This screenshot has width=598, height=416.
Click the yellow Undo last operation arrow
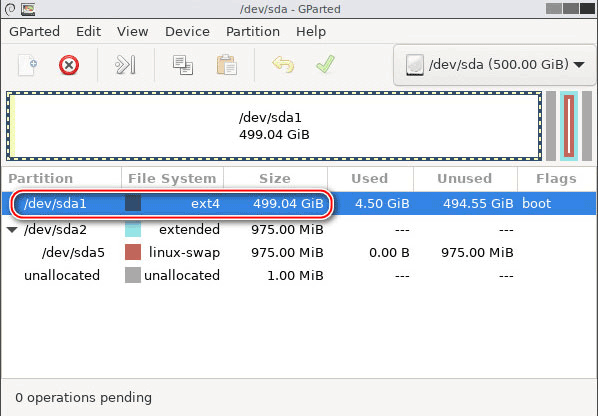tap(283, 65)
